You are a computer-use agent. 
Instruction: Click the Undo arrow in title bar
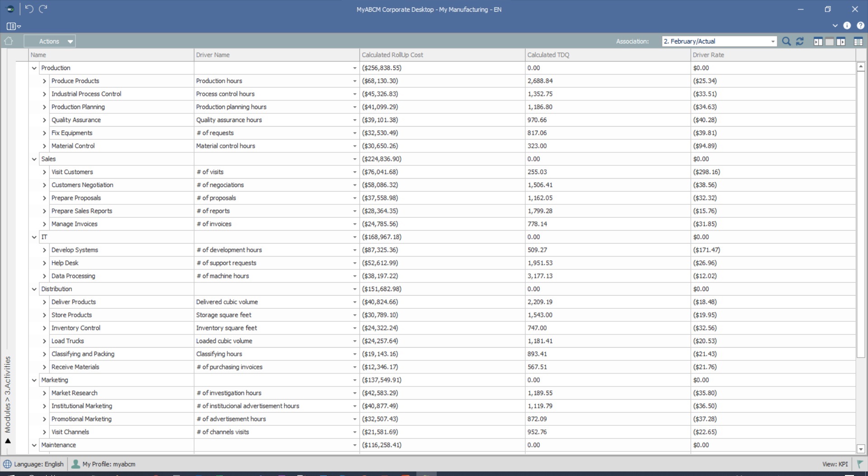coord(29,9)
